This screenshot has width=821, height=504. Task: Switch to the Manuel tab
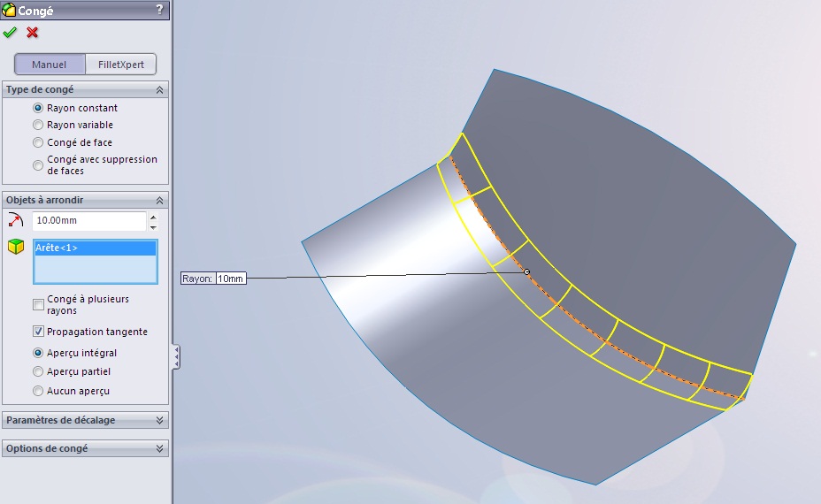pos(50,65)
